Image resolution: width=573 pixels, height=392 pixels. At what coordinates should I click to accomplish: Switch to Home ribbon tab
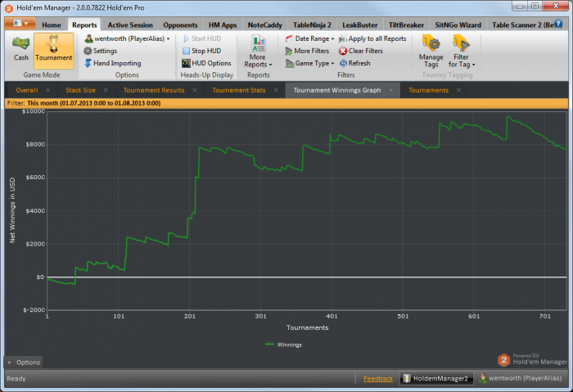coord(51,25)
